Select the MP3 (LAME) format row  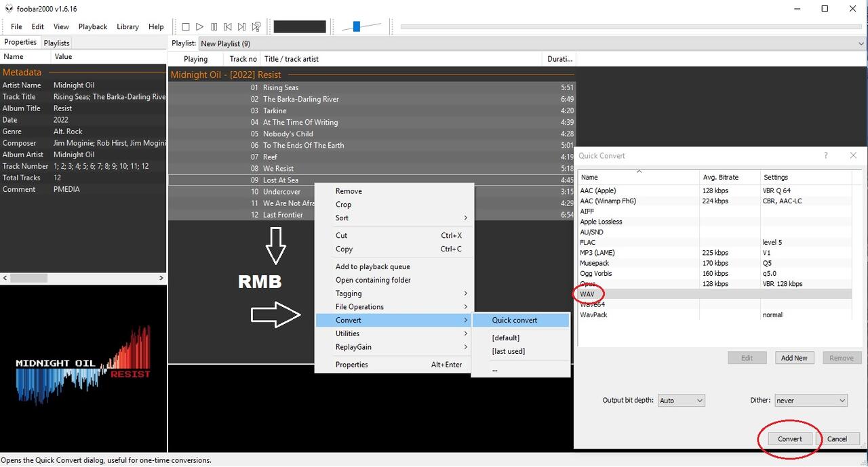point(715,253)
